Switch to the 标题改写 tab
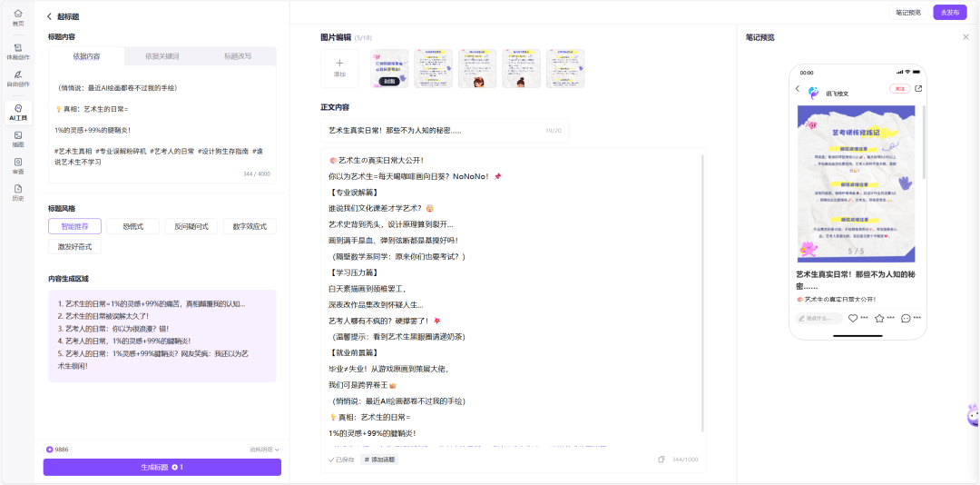The image size is (980, 485). (x=238, y=55)
